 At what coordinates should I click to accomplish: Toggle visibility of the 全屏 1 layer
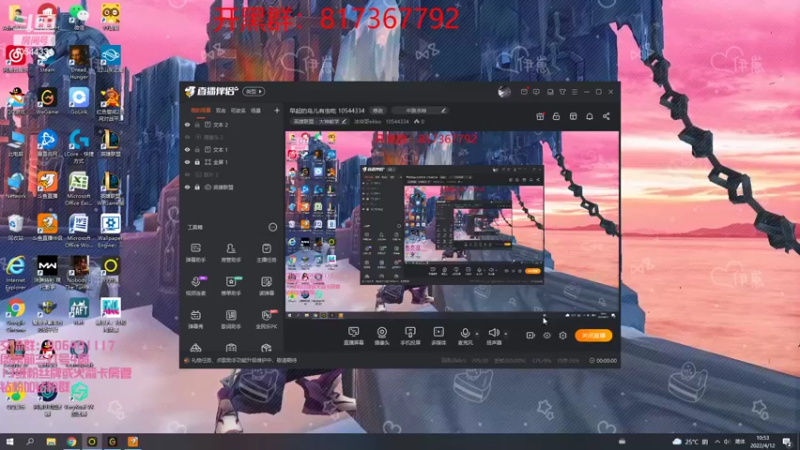pyautogui.click(x=187, y=162)
